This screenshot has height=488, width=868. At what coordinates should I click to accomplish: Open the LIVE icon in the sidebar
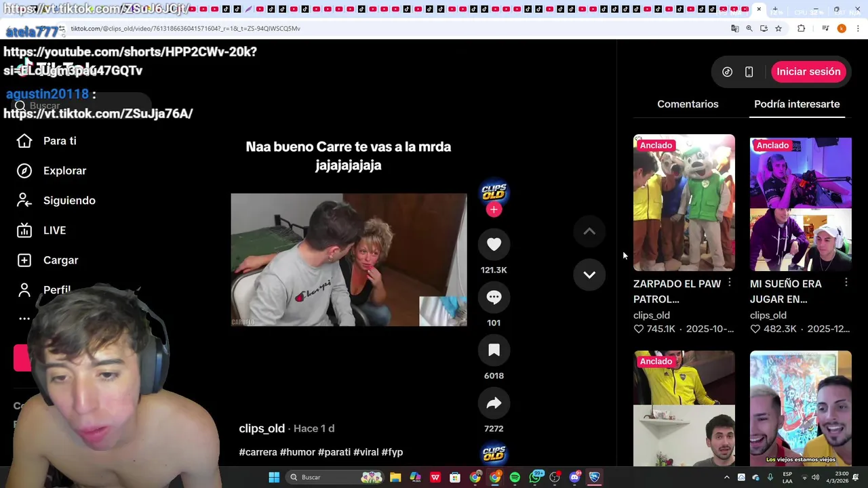(24, 230)
